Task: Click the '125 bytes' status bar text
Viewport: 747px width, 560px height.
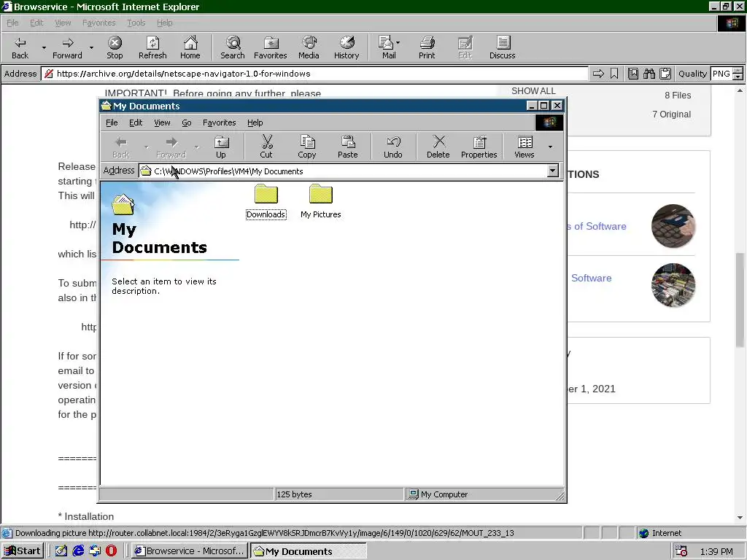Action: pos(294,494)
